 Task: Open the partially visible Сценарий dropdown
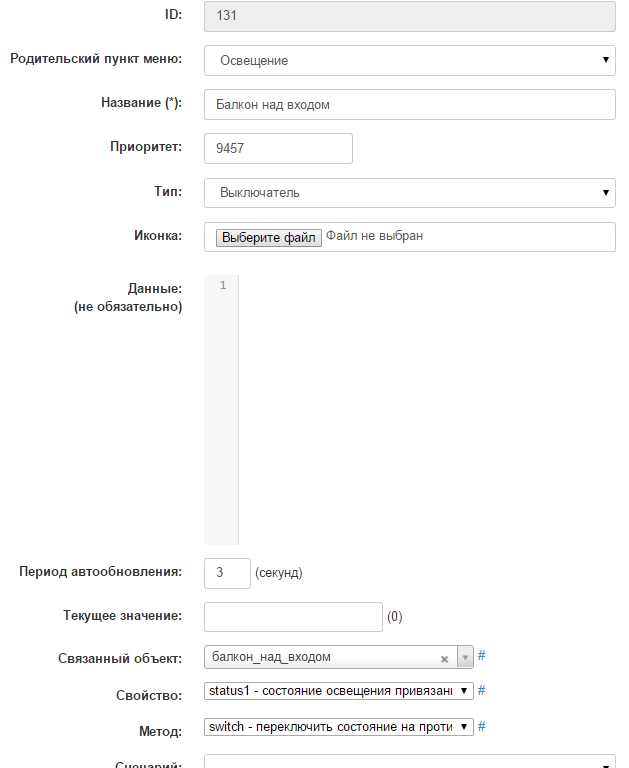pyautogui.click(x=409, y=762)
